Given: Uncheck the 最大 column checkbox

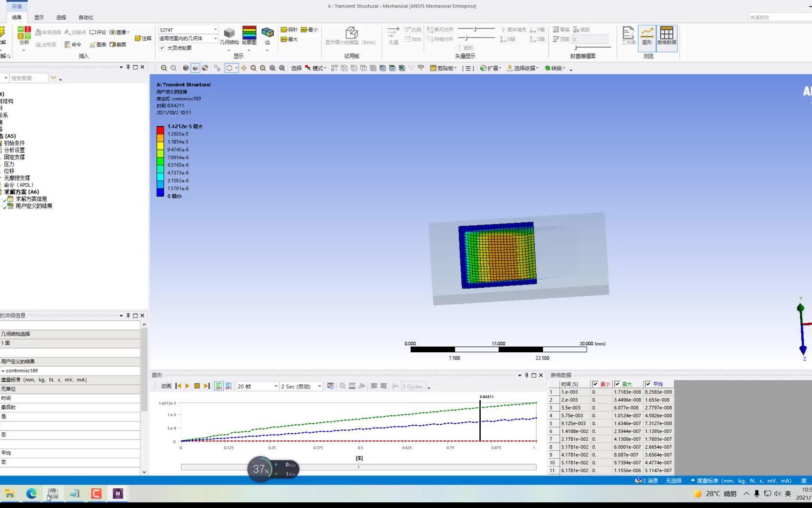Looking at the screenshot, I should pos(617,384).
